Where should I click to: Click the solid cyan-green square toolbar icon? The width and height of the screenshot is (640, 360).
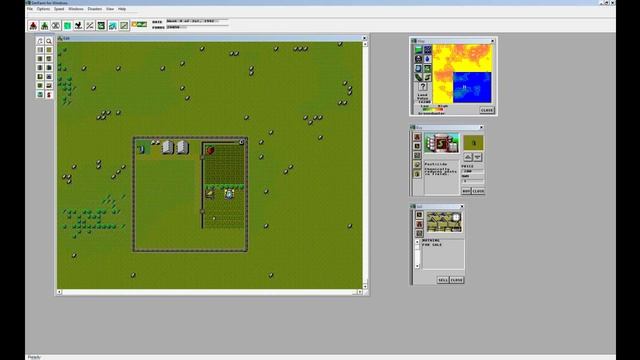[x=67, y=26]
